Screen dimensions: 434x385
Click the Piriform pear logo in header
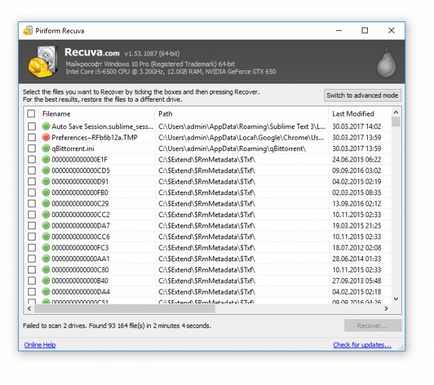(386, 63)
